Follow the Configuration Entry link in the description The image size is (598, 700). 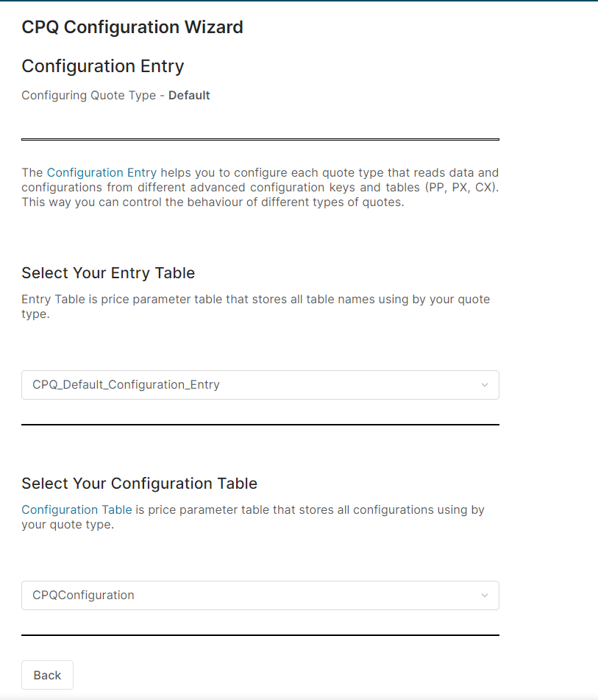pyautogui.click(x=102, y=173)
